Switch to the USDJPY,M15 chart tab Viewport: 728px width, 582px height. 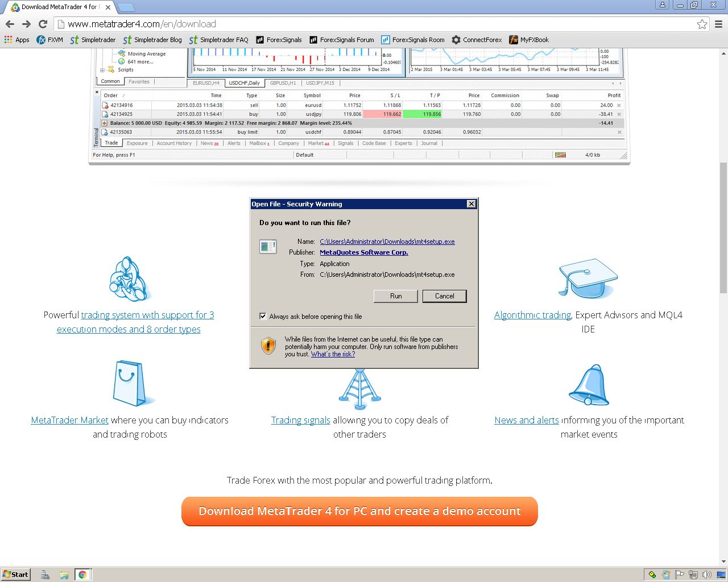pyautogui.click(x=320, y=83)
